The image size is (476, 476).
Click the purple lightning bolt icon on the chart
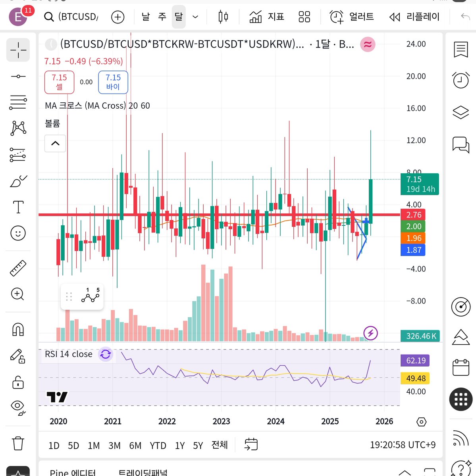pos(371,333)
